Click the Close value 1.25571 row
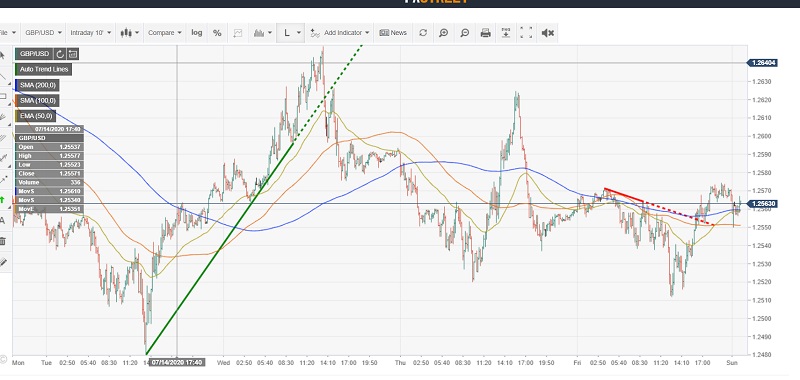 point(49,173)
